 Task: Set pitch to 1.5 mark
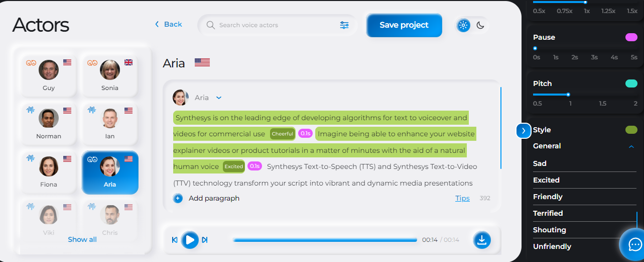(602, 103)
